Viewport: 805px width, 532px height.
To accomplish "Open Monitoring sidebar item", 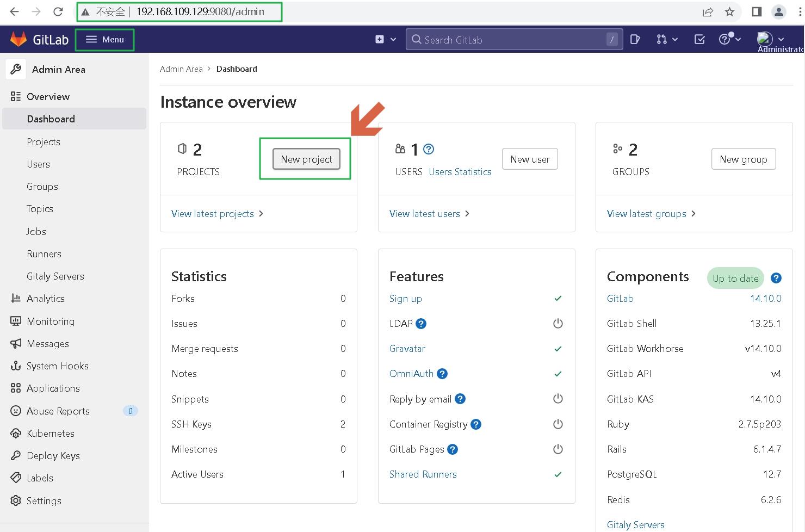I will [x=51, y=321].
